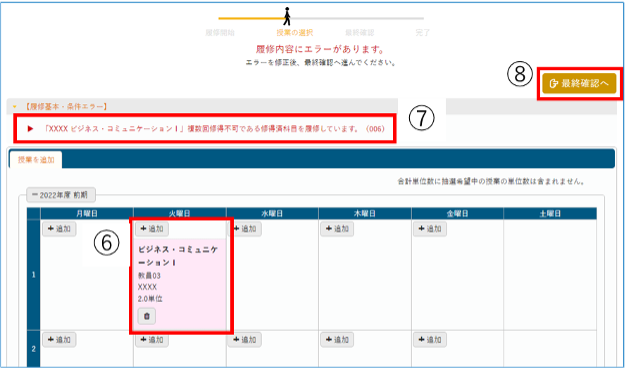Click the XXXX code in the course card
The width and height of the screenshot is (625, 370).
(x=147, y=287)
